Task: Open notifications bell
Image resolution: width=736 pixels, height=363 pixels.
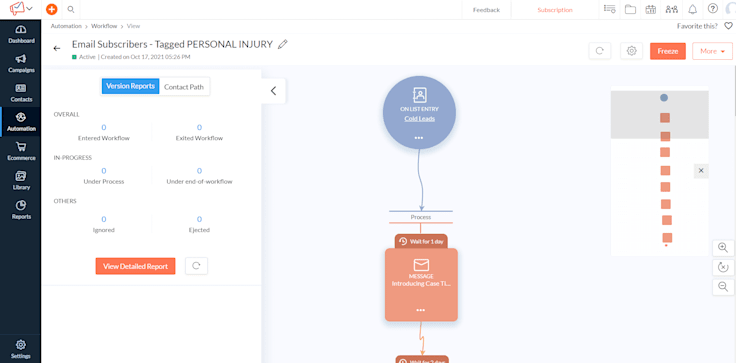Action: point(692,9)
